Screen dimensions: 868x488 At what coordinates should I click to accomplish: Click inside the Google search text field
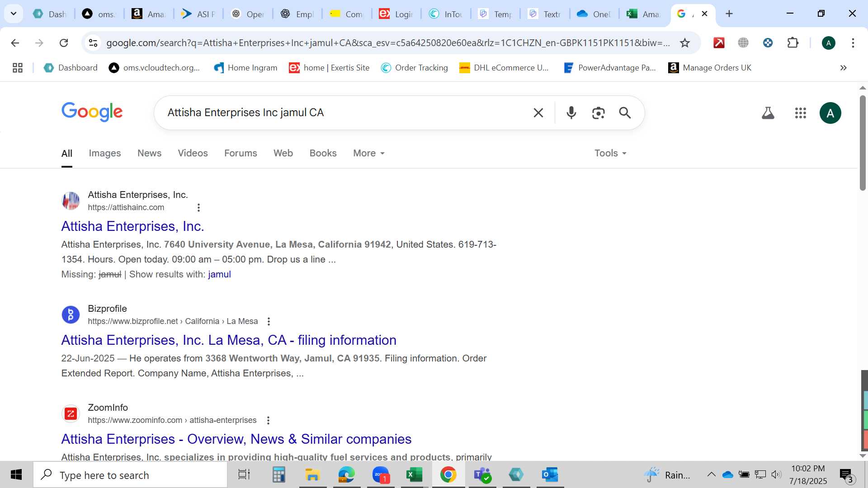click(344, 113)
